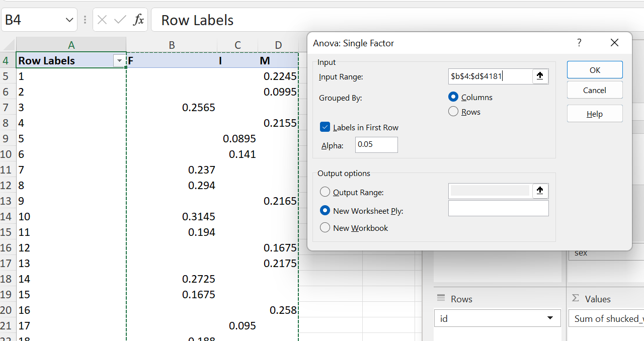Close the Anova: Single Factor dialog
644x341 pixels.
[614, 43]
